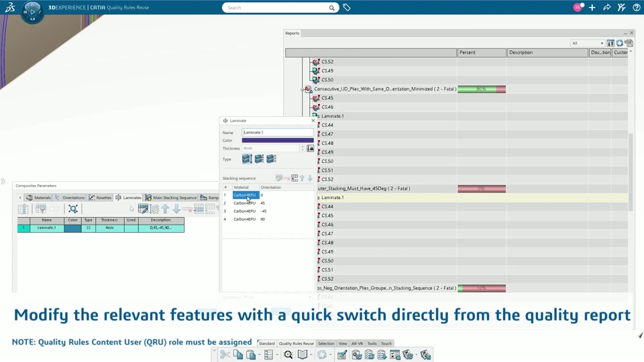The height and width of the screenshot is (362, 644).
Task: Open the 3DEXPERIENCE compass
Action: (32, 12)
